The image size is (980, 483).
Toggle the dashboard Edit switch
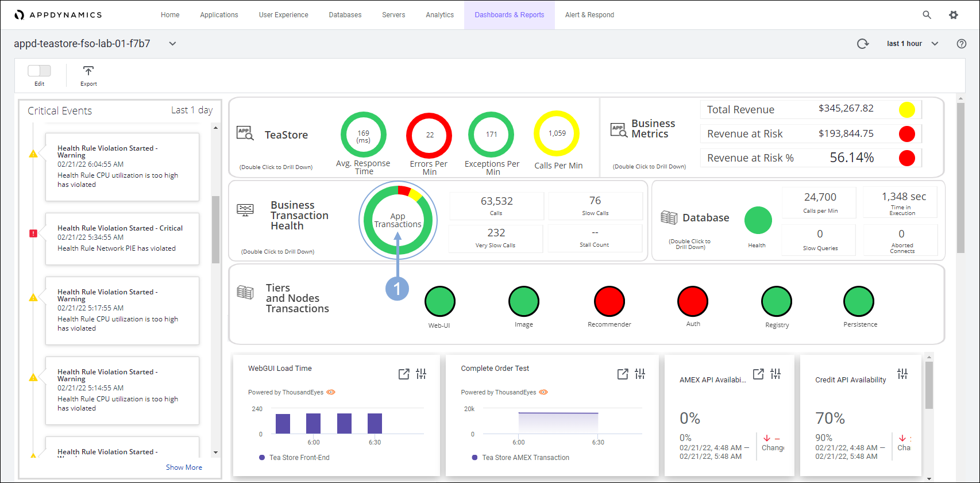39,71
